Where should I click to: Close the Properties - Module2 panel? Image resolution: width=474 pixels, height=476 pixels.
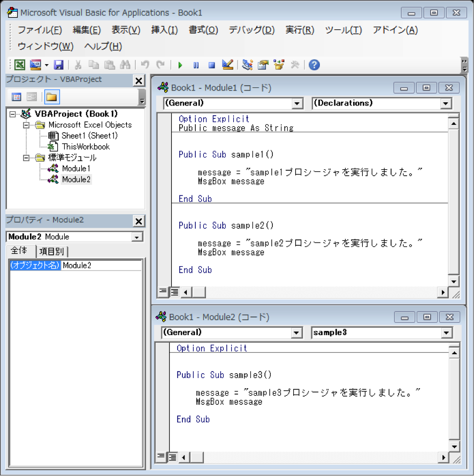tap(139, 221)
